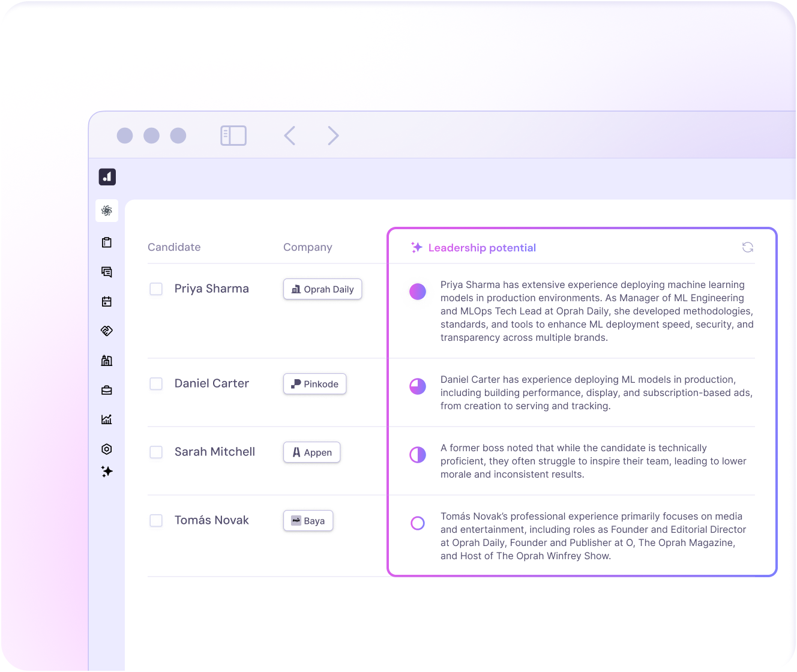Click the hexagon settings icon in the sidebar
The height and width of the screenshot is (672, 797).
pos(107,449)
